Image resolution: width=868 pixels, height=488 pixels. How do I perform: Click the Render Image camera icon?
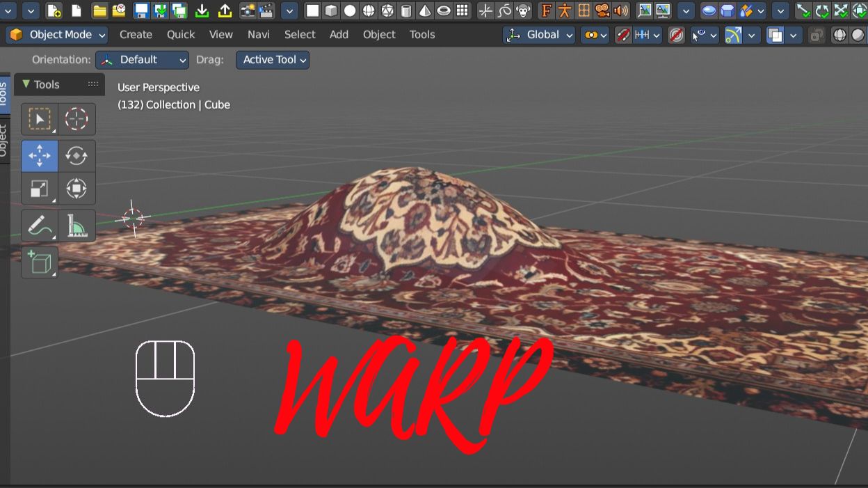[248, 10]
